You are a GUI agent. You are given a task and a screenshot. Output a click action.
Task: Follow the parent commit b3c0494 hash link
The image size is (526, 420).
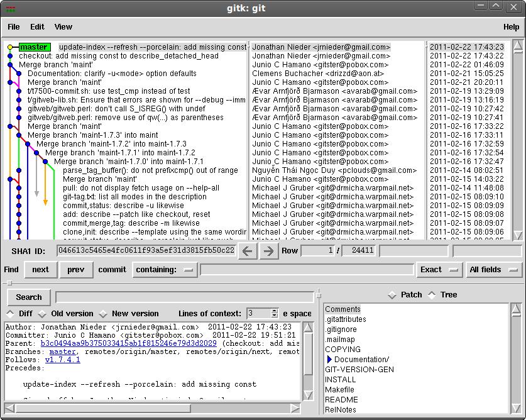click(x=128, y=343)
